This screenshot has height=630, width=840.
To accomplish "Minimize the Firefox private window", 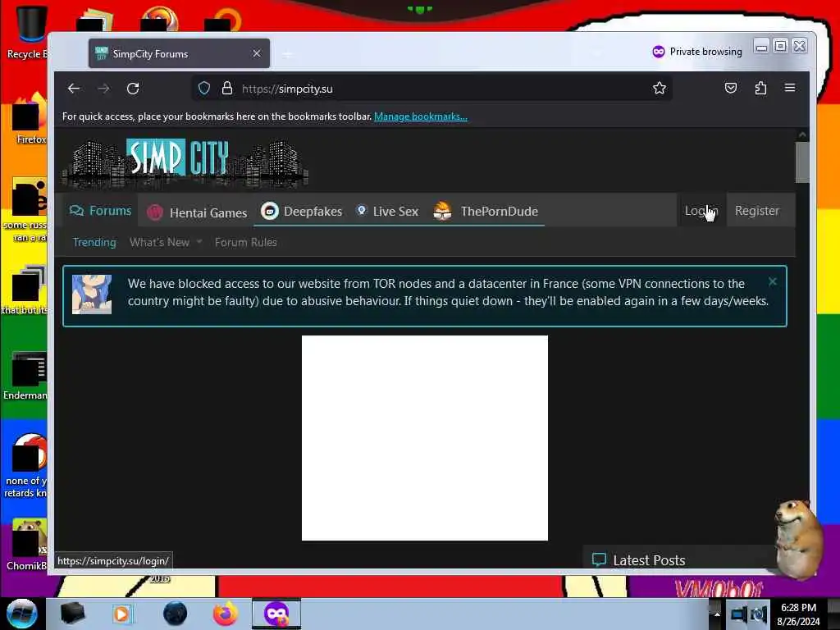I will (761, 47).
